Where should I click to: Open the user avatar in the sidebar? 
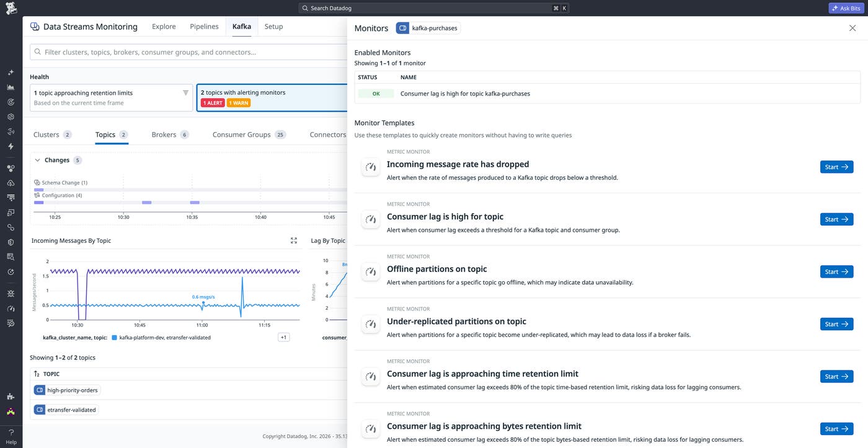click(x=11, y=411)
